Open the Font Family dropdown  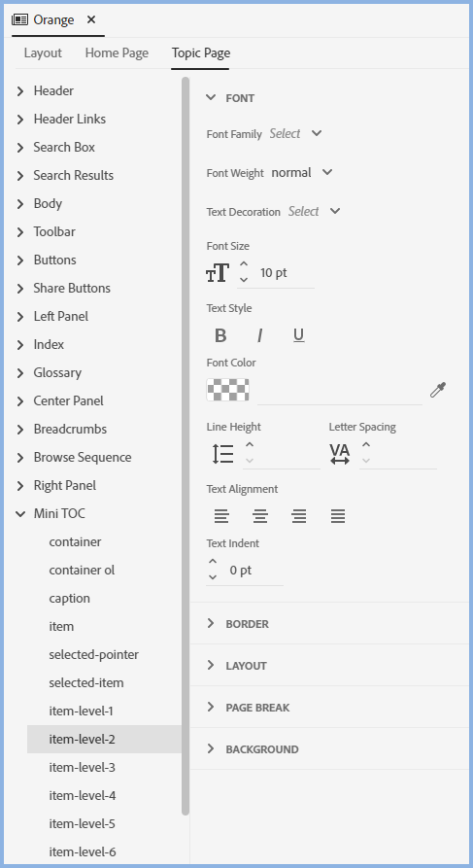(x=295, y=133)
